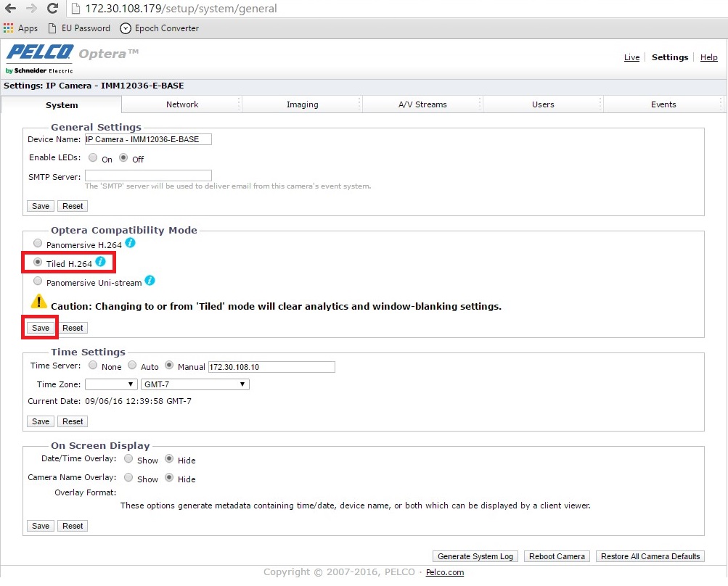Click info icon beside Tiled H.264
This screenshot has width=728, height=586.
coord(101,262)
